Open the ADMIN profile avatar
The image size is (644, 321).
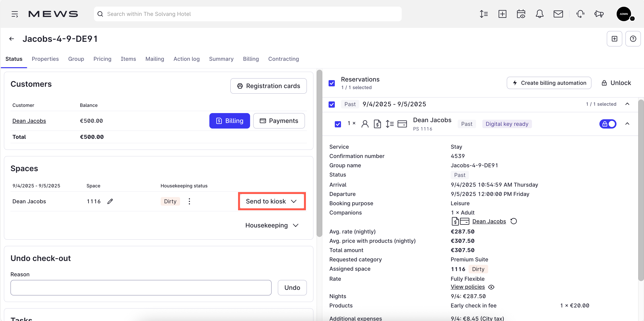[624, 14]
